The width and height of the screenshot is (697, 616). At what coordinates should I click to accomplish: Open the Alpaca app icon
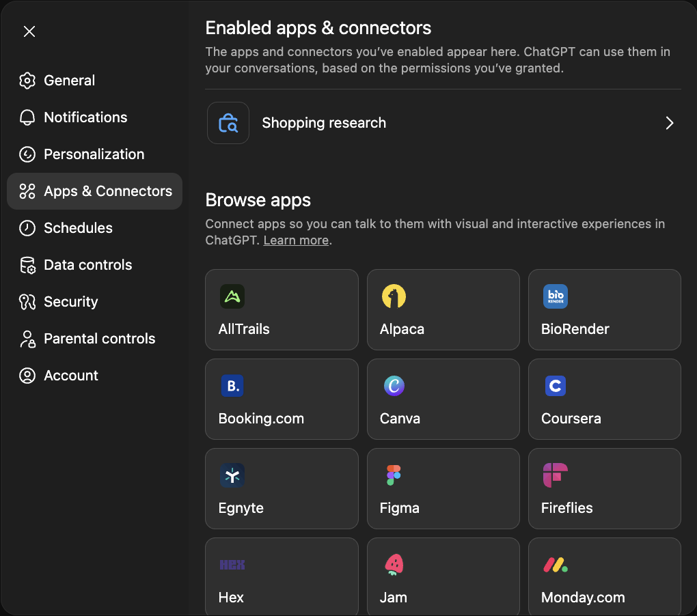pos(394,296)
